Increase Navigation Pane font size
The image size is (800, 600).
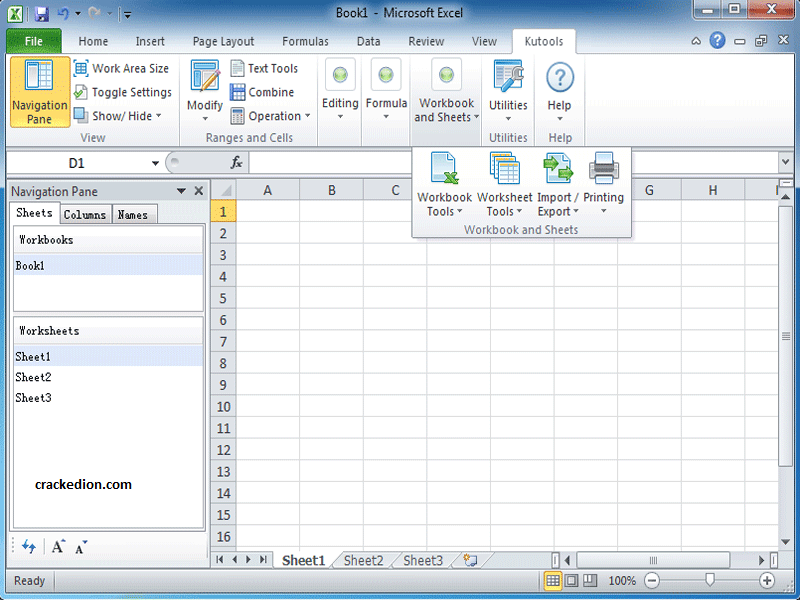click(58, 546)
